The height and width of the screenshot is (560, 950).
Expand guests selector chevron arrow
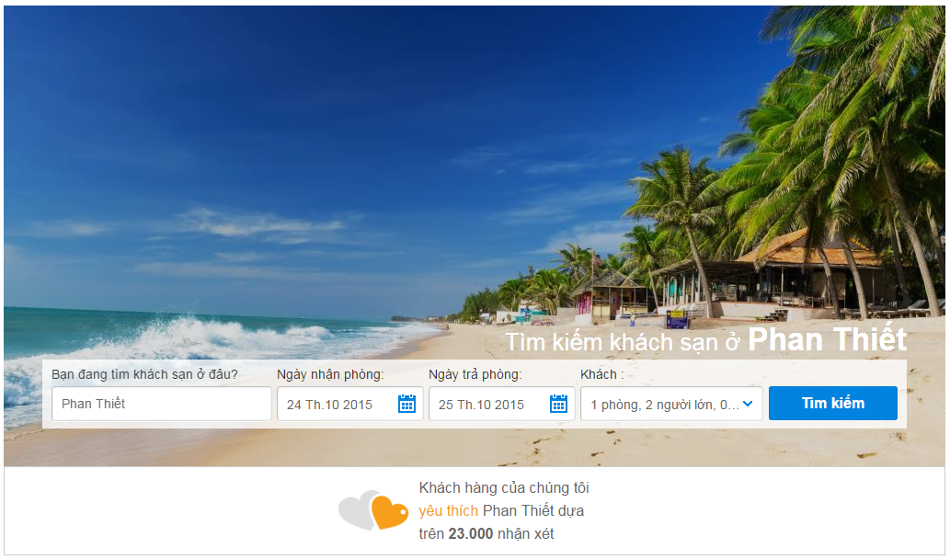(x=748, y=404)
